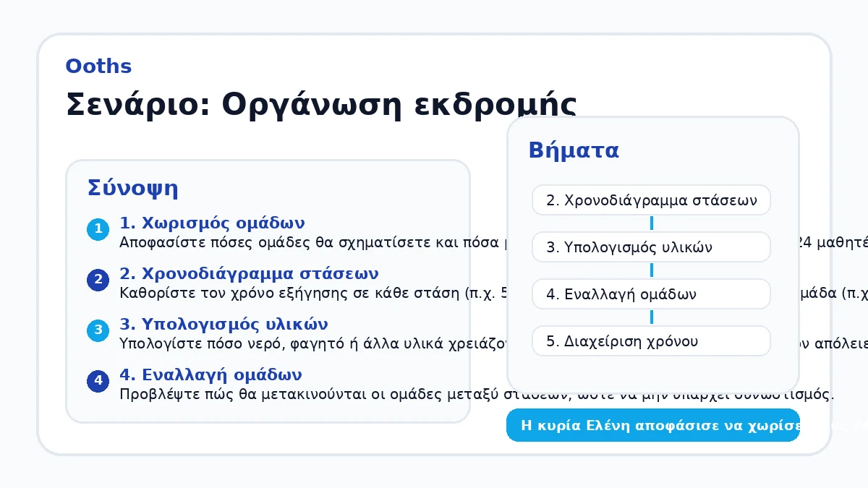
Task: Click the 'Σενάριο: Οργάνωση εκδρομής' title
Action: coord(321,105)
